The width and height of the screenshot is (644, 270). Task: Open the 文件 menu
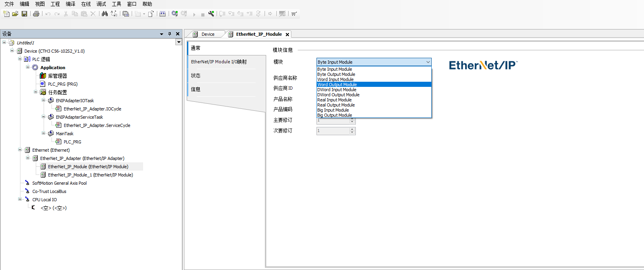point(9,4)
